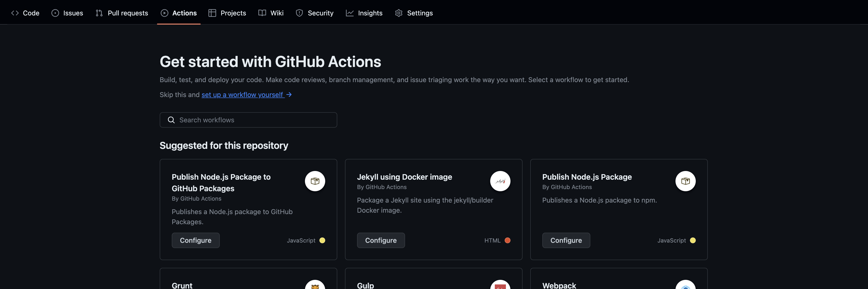868x289 pixels.
Task: Click the Pull requests branch icon
Action: (99, 13)
